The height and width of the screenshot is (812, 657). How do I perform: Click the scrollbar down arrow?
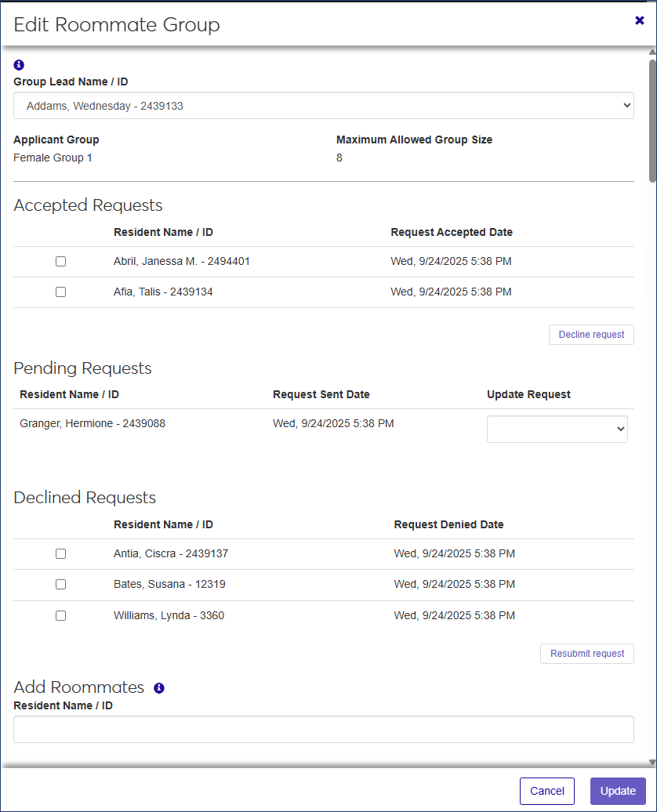pyautogui.click(x=652, y=762)
